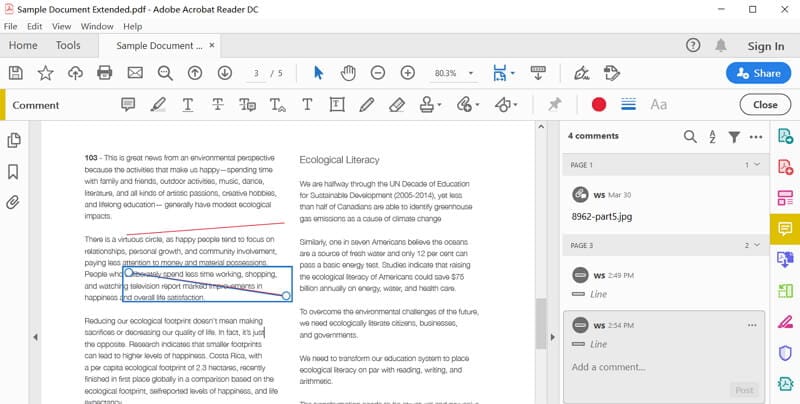Select the Replace text tool

247,105
